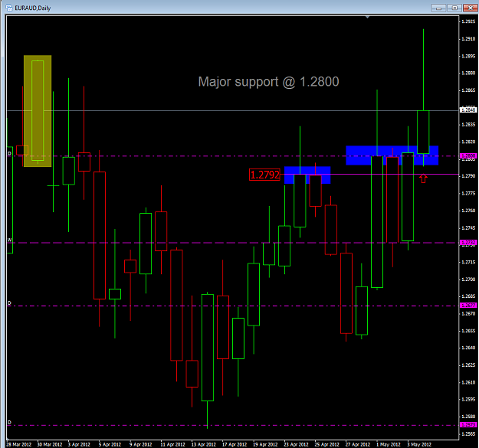
Task: Click the magenta 1.2808 pivot price tag
Action: click(468, 156)
